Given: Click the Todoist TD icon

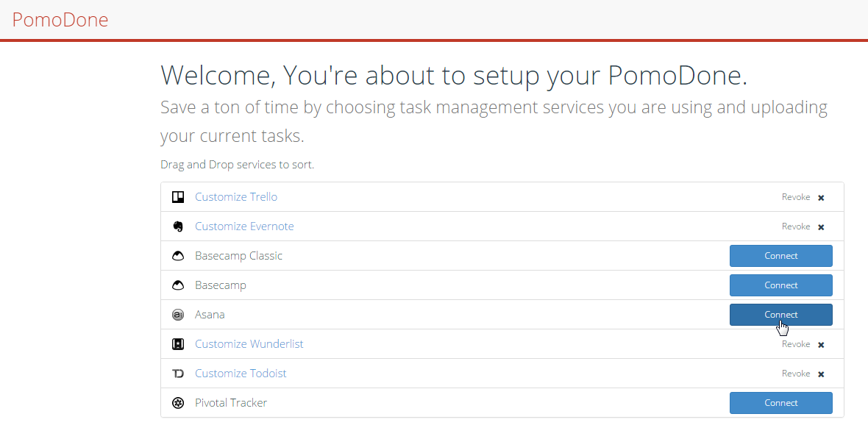Looking at the screenshot, I should pos(177,374).
